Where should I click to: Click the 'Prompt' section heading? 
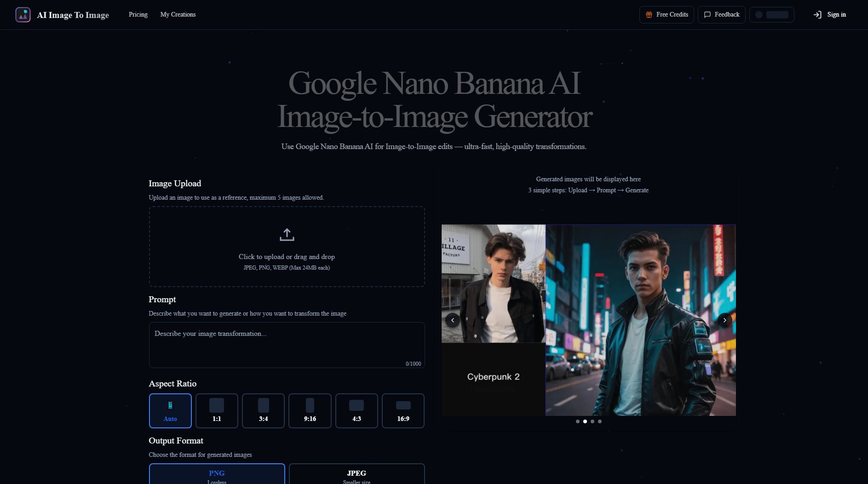(x=162, y=300)
